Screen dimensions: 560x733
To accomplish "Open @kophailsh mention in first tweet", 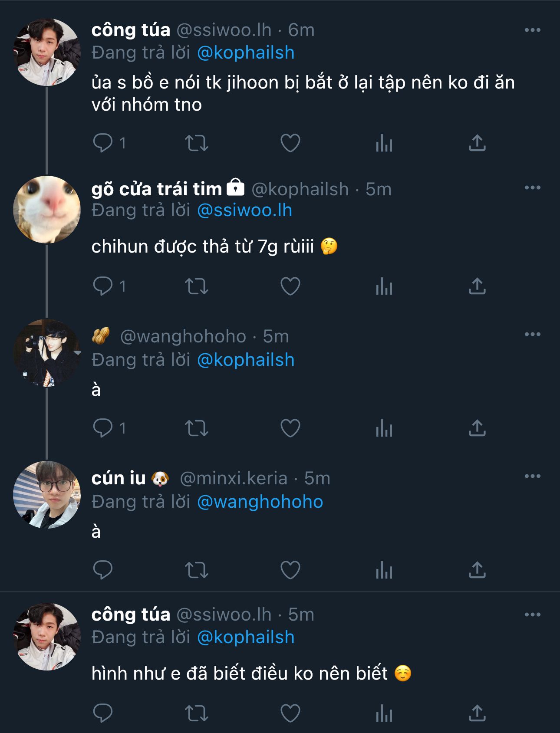I will (246, 53).
